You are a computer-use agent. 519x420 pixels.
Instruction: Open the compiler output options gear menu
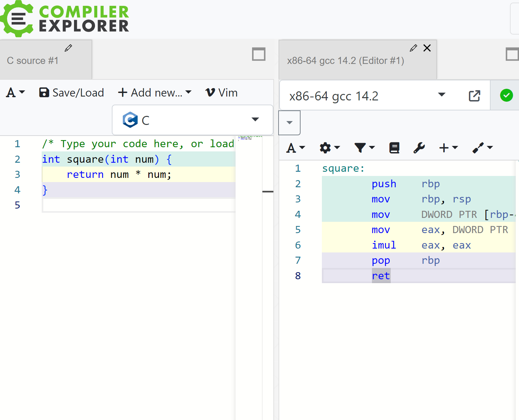click(x=330, y=148)
